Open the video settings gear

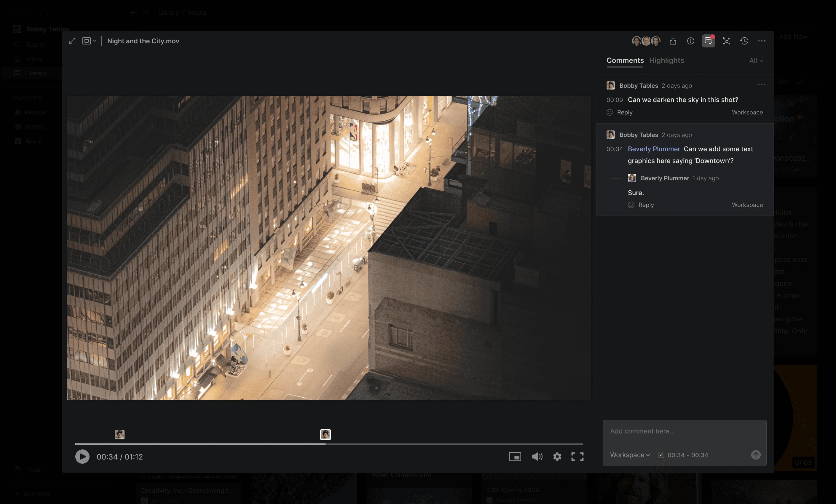(x=557, y=457)
